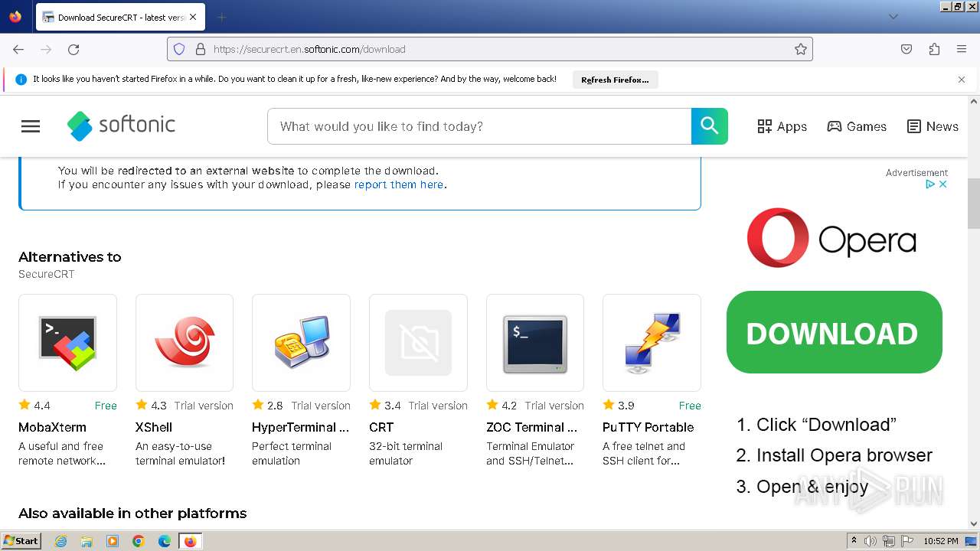Open the HyperTerminal app thumbnail
The image size is (980, 551).
pos(302,343)
